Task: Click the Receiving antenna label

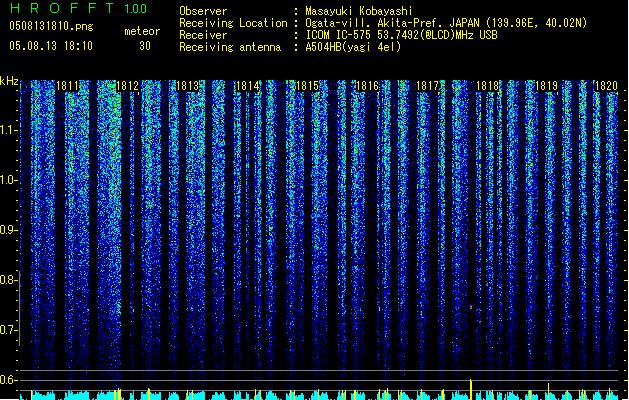Action: point(230,47)
